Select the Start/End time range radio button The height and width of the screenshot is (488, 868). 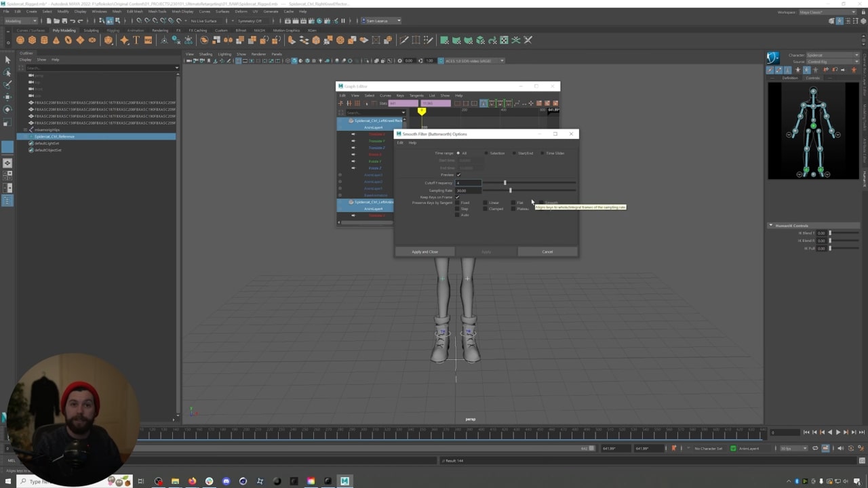pos(514,153)
